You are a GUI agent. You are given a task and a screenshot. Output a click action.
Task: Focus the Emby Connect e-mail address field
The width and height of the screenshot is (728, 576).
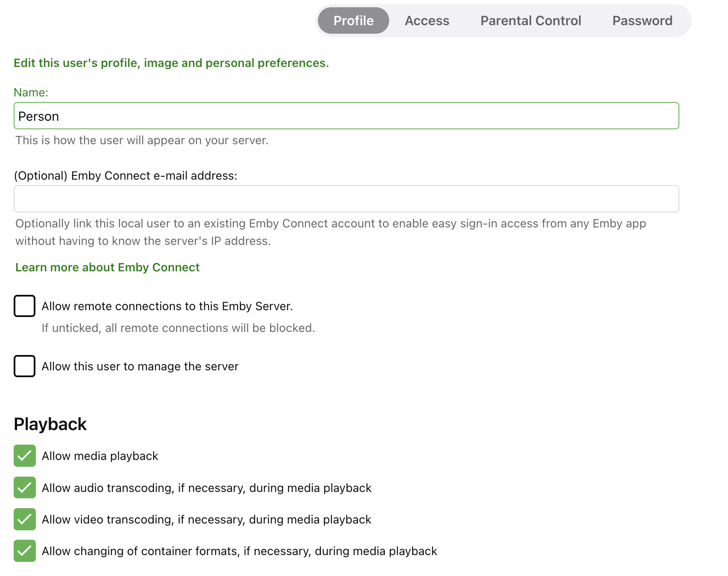pyautogui.click(x=346, y=199)
